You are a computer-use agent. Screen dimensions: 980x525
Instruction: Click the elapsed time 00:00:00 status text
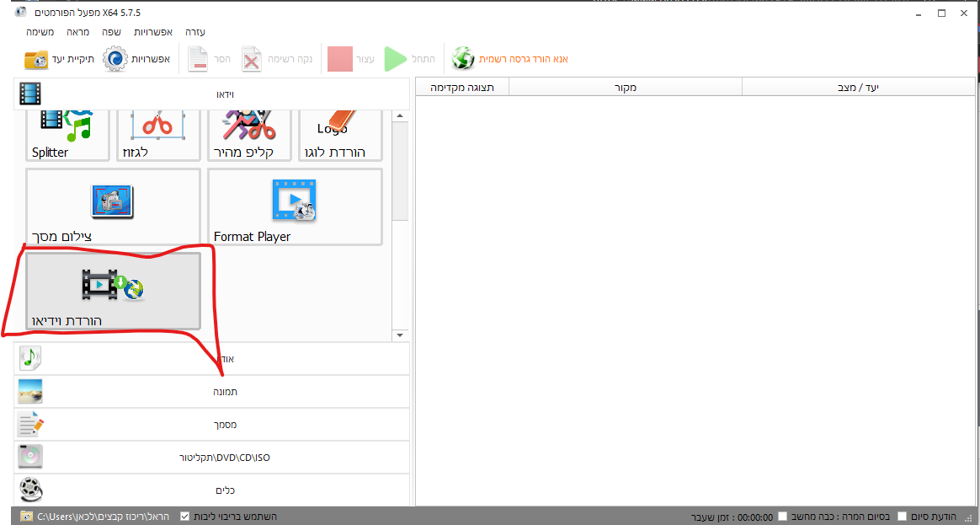tap(755, 517)
